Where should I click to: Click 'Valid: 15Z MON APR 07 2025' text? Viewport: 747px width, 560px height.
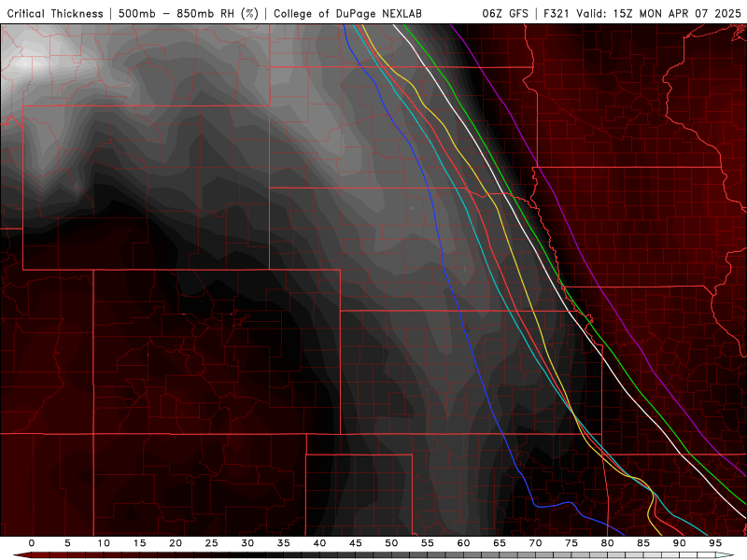(659, 13)
